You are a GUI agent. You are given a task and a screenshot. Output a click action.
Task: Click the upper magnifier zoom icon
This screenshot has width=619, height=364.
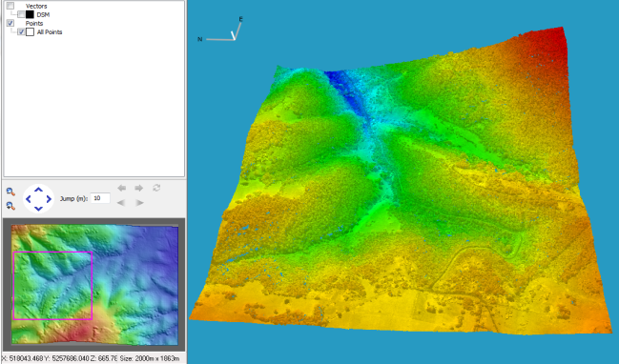10,192
